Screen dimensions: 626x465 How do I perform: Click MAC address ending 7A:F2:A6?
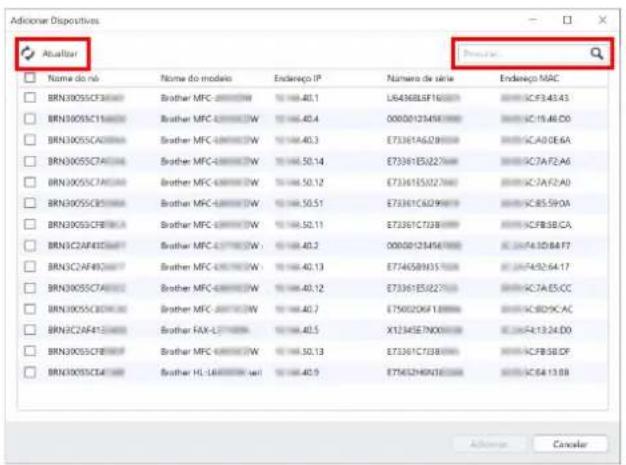(535, 161)
